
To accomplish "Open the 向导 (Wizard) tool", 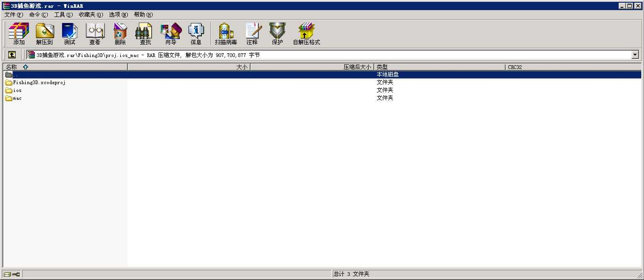I will click(171, 34).
